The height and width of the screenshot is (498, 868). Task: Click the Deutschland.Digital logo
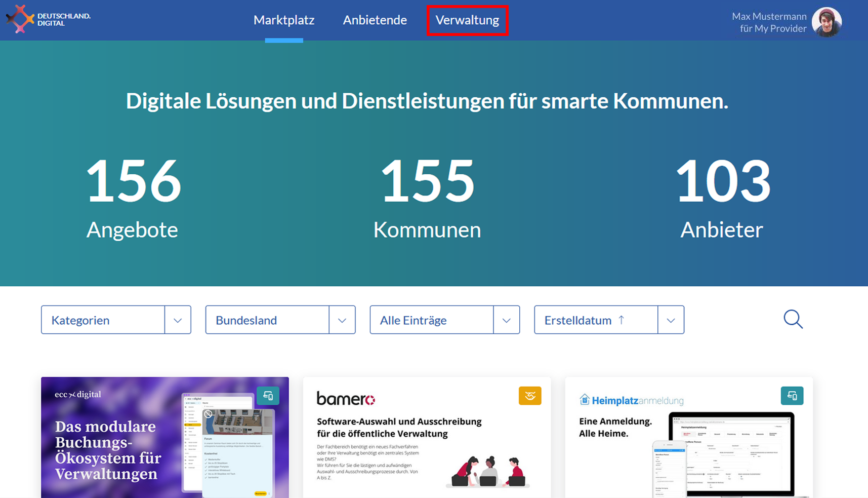(x=48, y=19)
